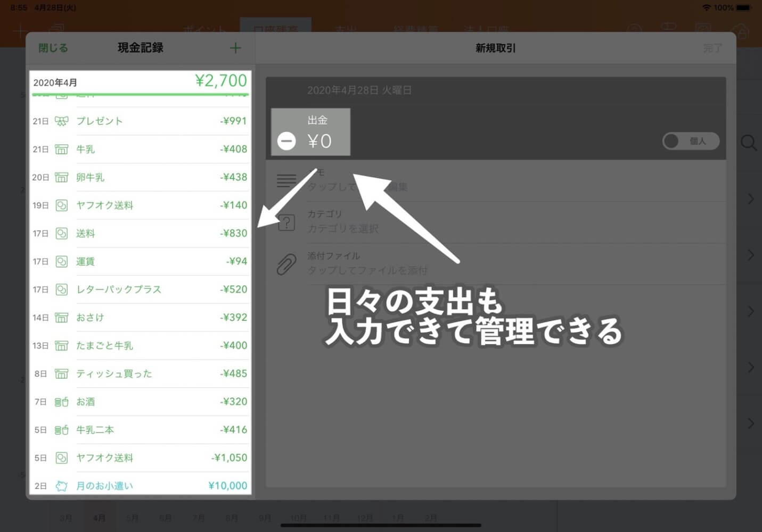Tap 完了 to finish new transaction

pyautogui.click(x=712, y=48)
